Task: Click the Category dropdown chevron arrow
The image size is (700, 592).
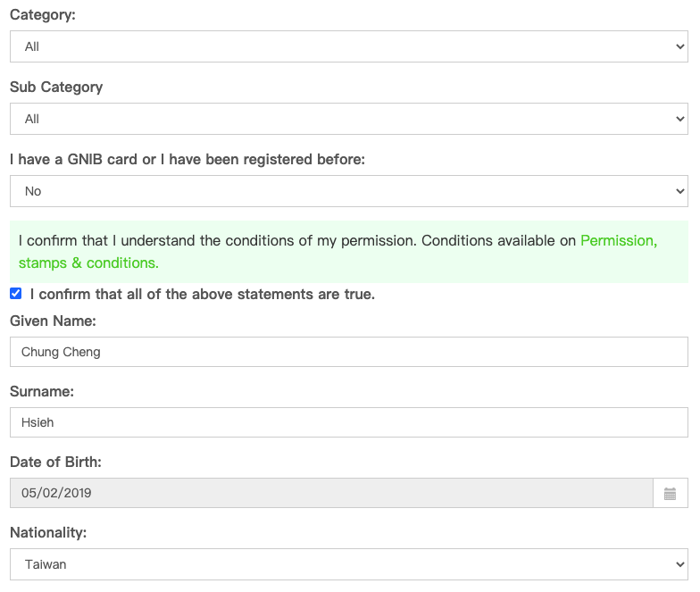Action: (680, 46)
